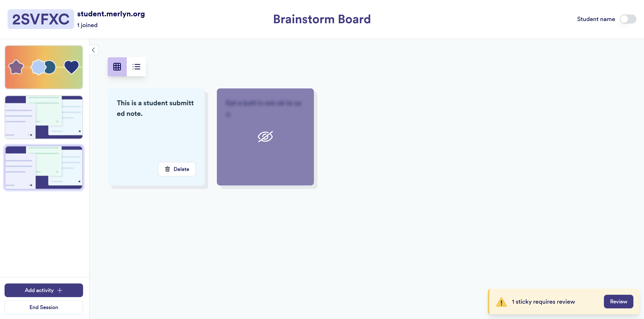Select the second activity thumbnail
644x319 pixels.
click(x=44, y=117)
